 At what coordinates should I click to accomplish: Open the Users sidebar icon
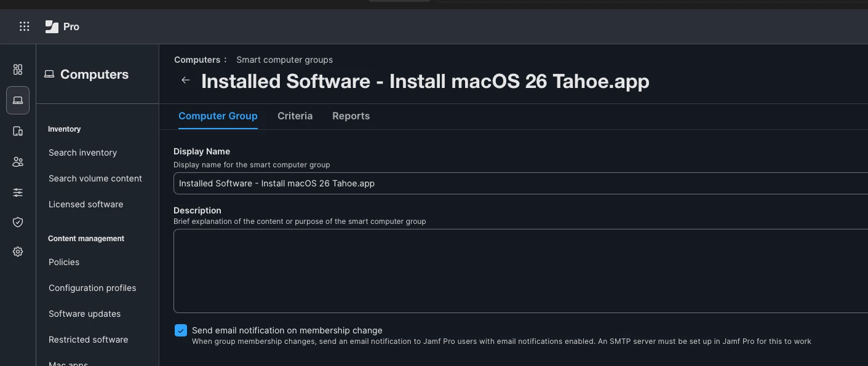(18, 162)
